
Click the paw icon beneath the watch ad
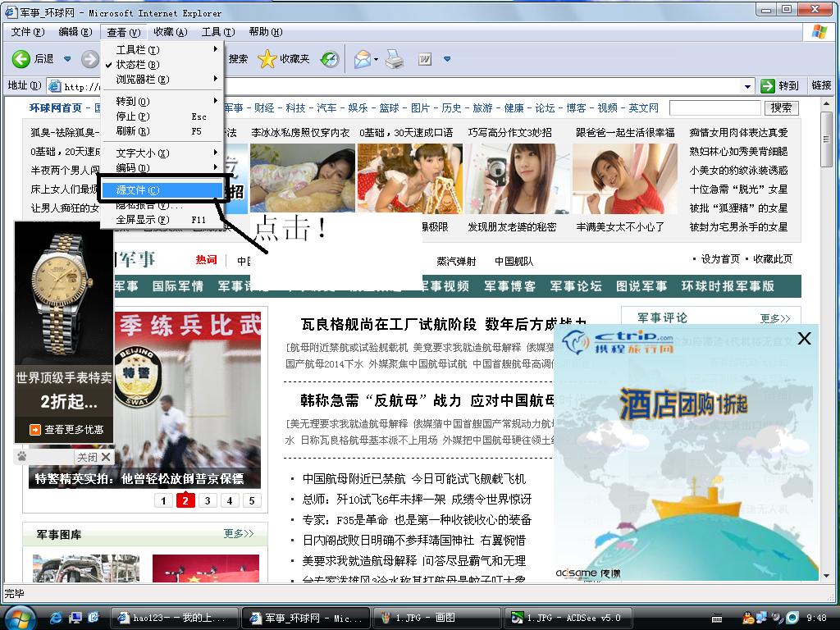coord(22,457)
